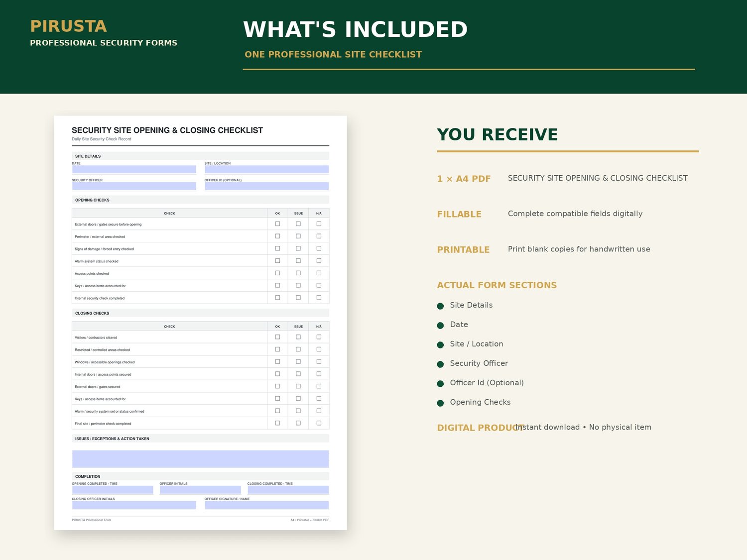Click 'Keys / access items accounted for' in opening checks

pyautogui.click(x=100, y=286)
